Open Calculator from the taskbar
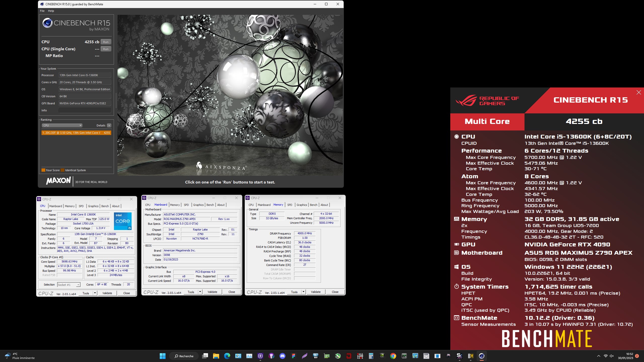Image resolution: width=644 pixels, height=362 pixels. [371, 356]
